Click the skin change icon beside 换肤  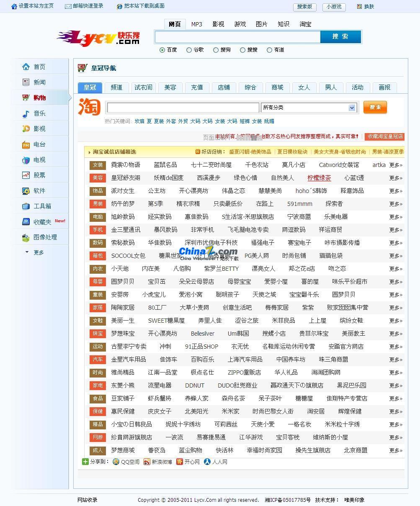pyautogui.click(x=359, y=6)
